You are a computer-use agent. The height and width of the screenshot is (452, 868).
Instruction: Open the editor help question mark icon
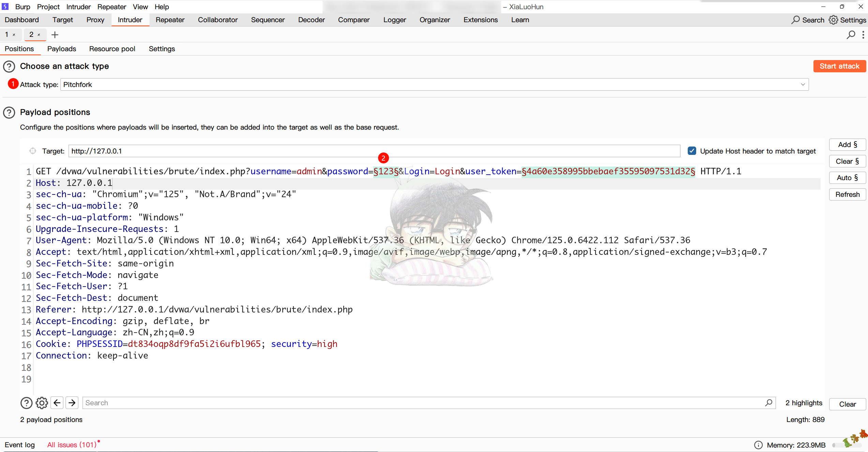(x=26, y=403)
